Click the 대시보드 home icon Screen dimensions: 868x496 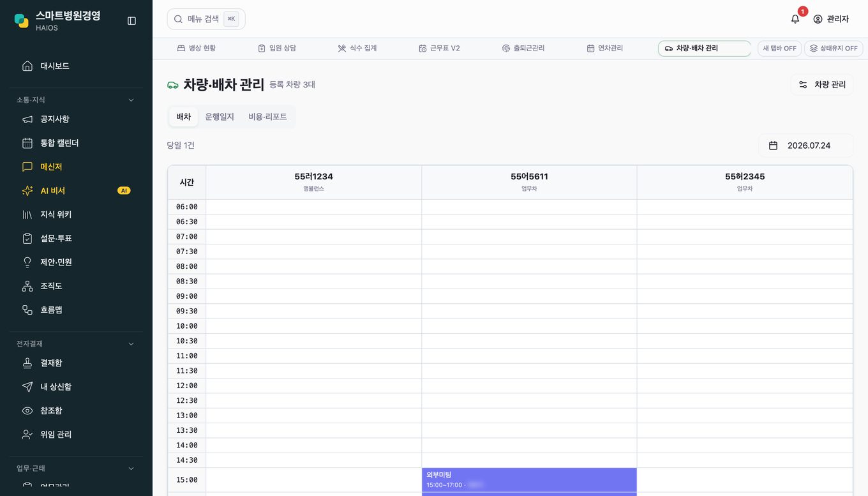[27, 66]
